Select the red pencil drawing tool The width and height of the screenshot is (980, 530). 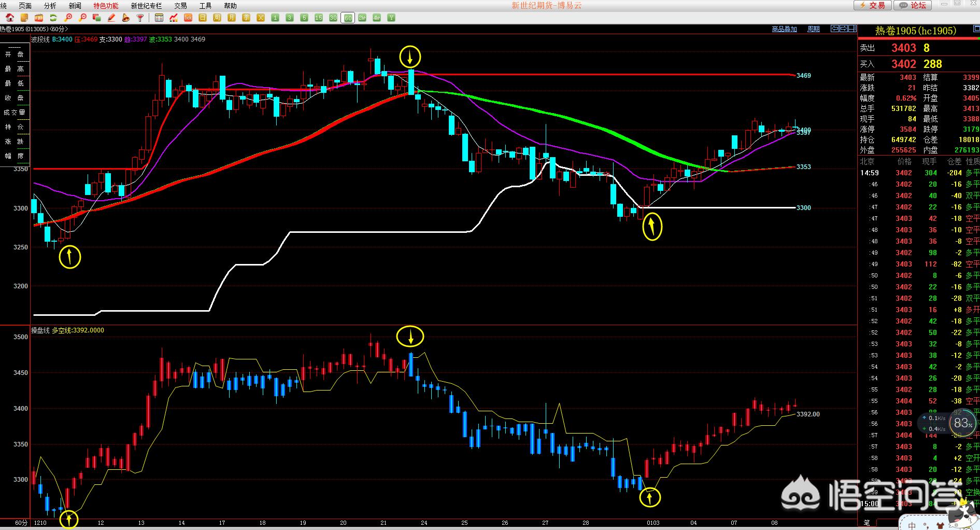tap(111, 18)
